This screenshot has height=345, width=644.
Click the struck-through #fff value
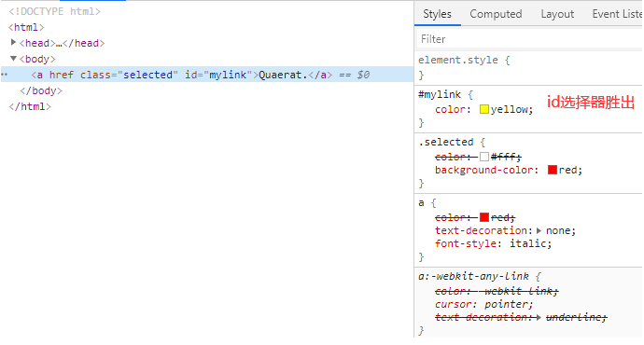click(x=504, y=157)
